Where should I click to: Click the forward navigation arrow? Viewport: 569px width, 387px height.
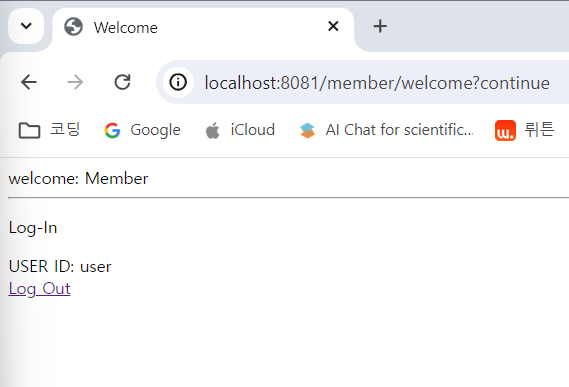[75, 82]
